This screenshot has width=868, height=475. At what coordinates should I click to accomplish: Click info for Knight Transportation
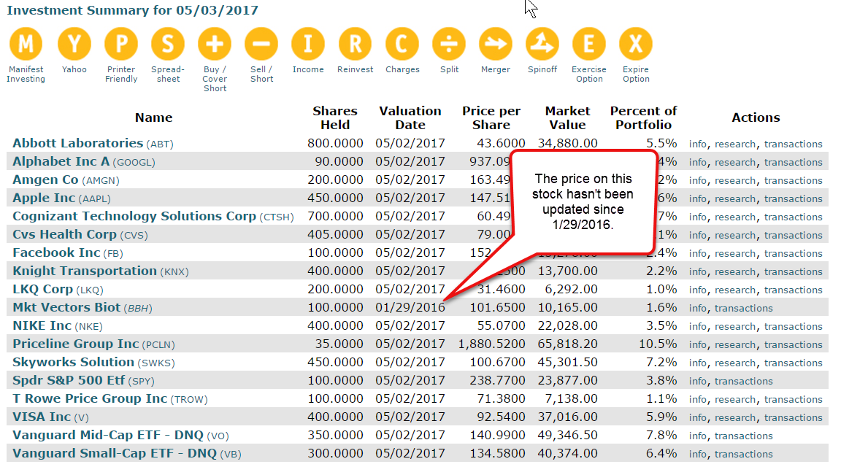point(697,271)
